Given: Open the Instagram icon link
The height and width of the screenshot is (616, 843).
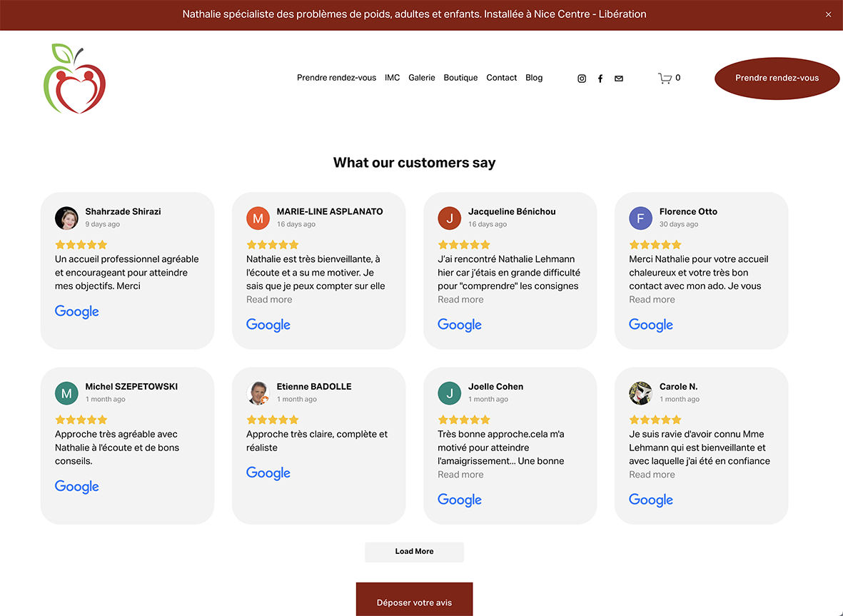Looking at the screenshot, I should click(x=582, y=79).
